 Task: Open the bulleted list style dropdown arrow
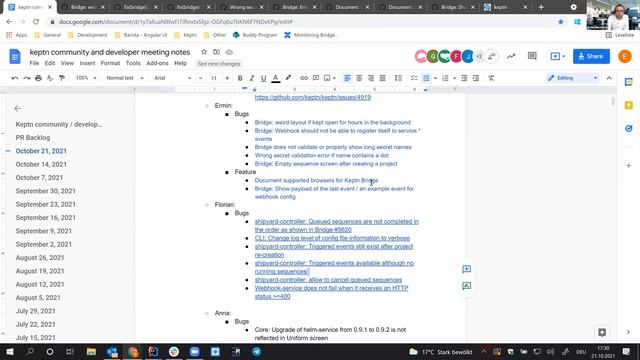click(435, 78)
